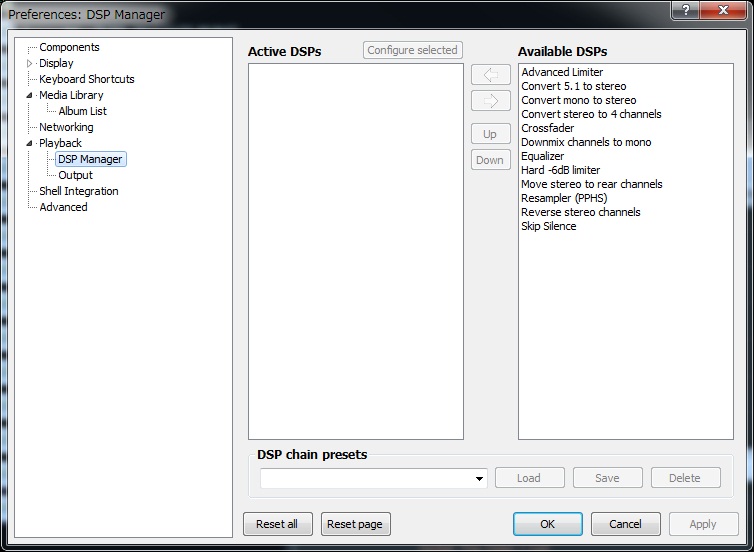The width and height of the screenshot is (754, 552).
Task: Select Convert stereo to 4 channels
Action: 591,114
